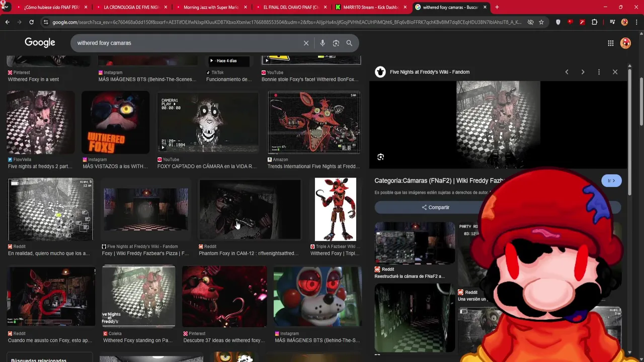Click 'Funcionamiento de...' TikTok caption
The image size is (644, 362).
[229, 79]
